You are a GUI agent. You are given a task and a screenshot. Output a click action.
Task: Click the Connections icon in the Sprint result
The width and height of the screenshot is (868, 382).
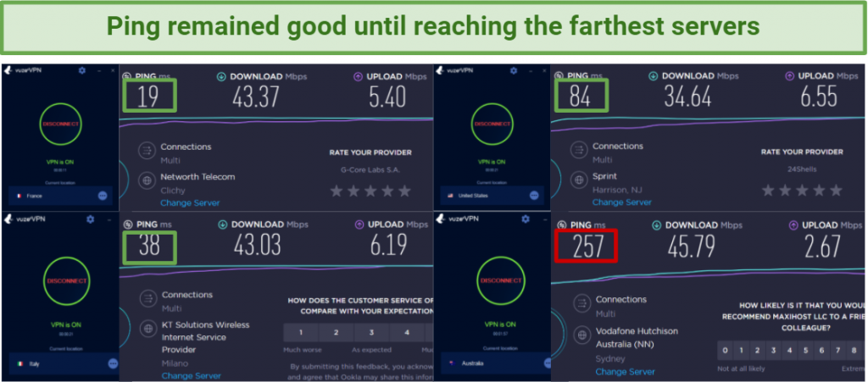(x=578, y=150)
